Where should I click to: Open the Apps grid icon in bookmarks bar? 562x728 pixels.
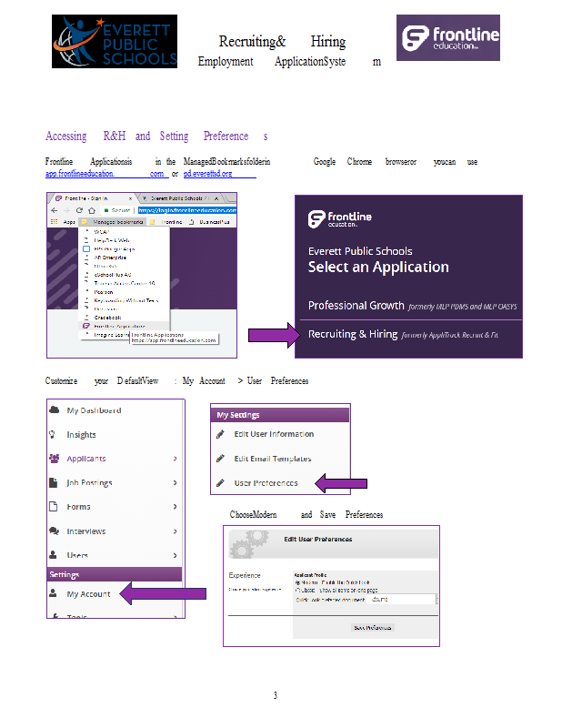(x=55, y=221)
